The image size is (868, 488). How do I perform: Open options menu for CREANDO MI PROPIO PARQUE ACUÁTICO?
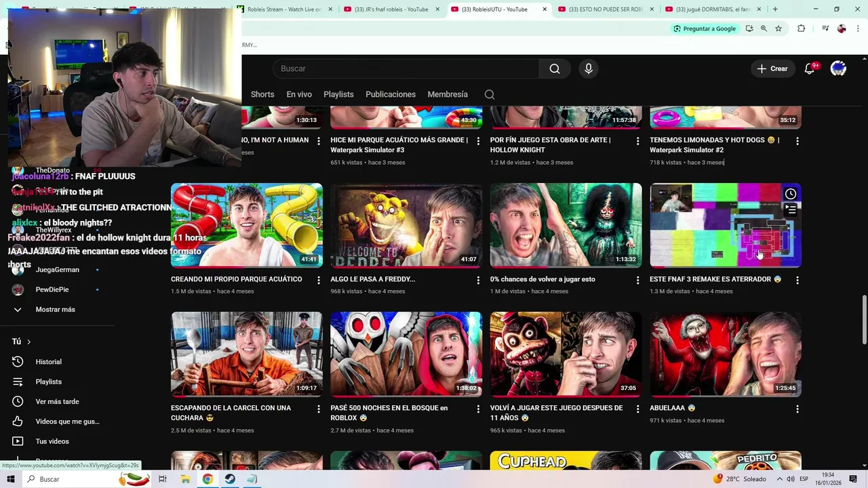[x=319, y=280]
